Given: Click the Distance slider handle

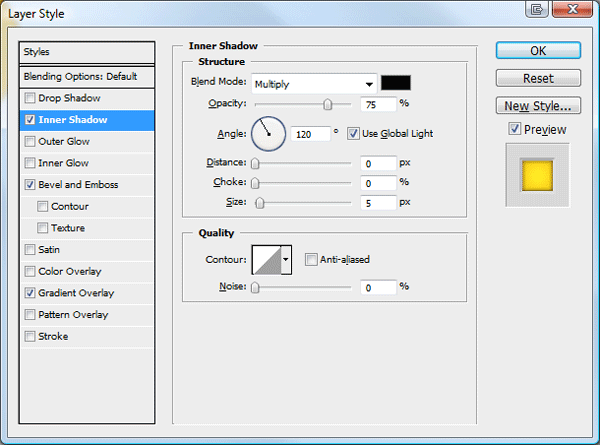Looking at the screenshot, I should tap(255, 163).
